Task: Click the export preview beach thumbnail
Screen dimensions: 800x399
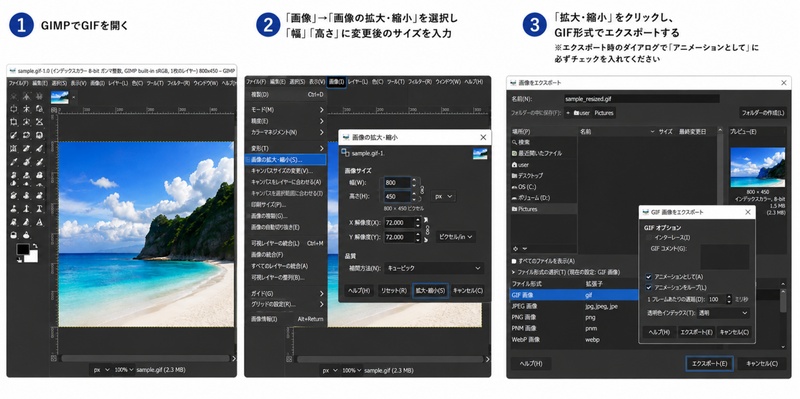Action: (758, 167)
